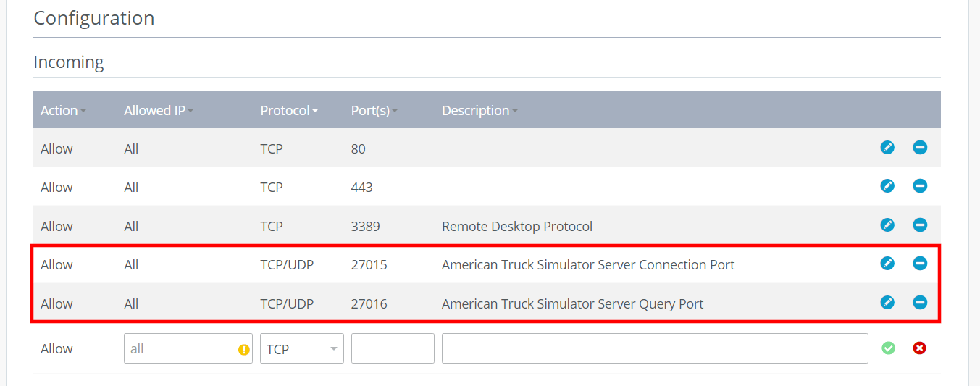Open the TCP protocol dropdown in new rule
The image size is (980, 386).
[x=302, y=348]
